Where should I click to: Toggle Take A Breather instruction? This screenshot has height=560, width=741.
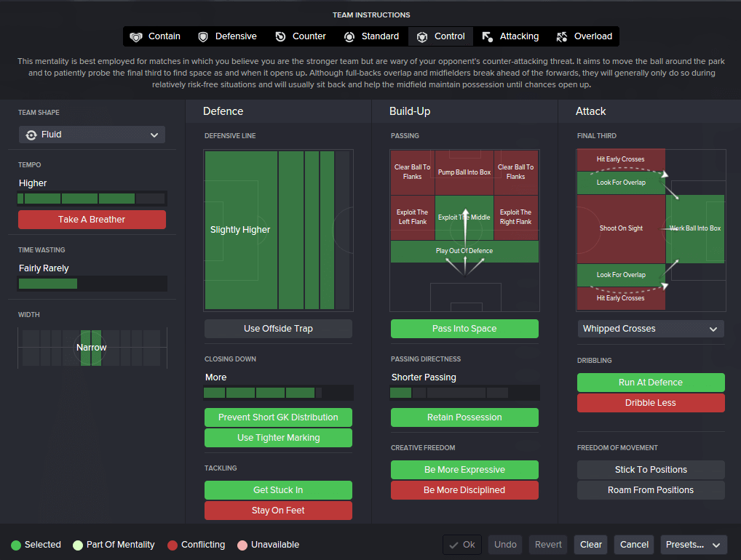92,220
